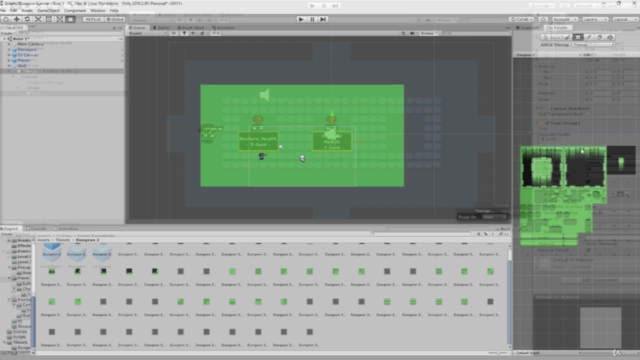This screenshot has height=360, width=640.
Task: Click the Project panel search field
Action: [x=422, y=234]
